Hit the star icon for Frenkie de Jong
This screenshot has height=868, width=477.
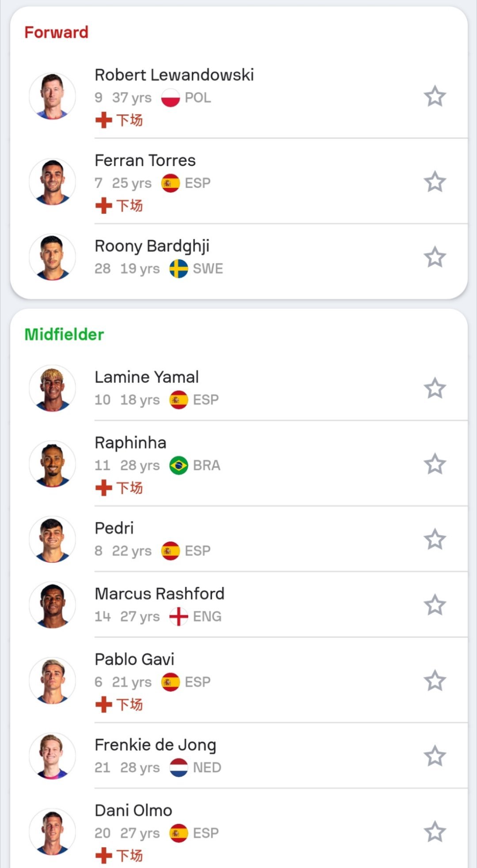click(x=435, y=756)
